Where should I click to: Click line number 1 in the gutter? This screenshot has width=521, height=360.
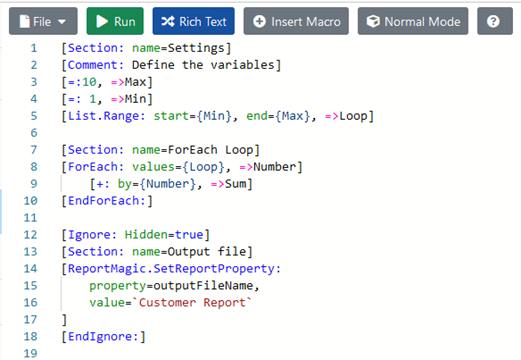[x=34, y=48]
